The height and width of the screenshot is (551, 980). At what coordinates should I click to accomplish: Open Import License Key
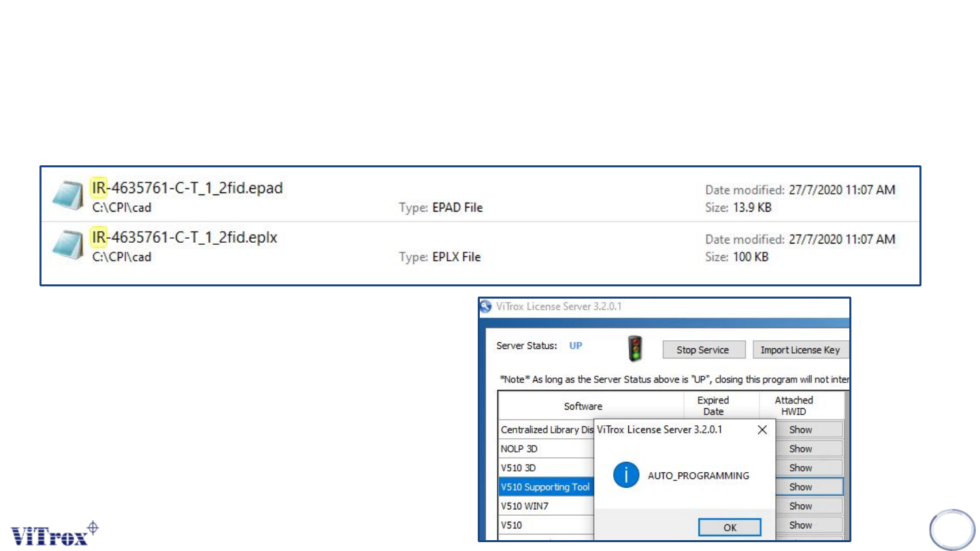[800, 350]
